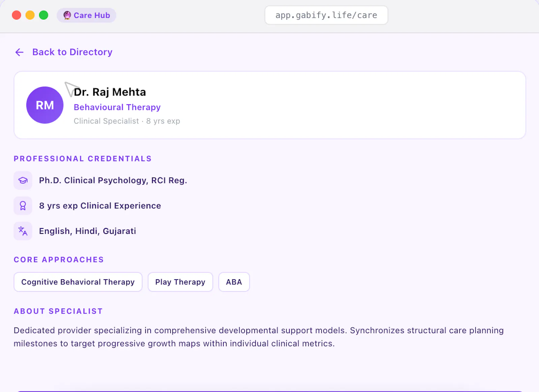This screenshot has height=392, width=539.
Task: Click the Care Hub crystal ball icon
Action: coord(67,15)
